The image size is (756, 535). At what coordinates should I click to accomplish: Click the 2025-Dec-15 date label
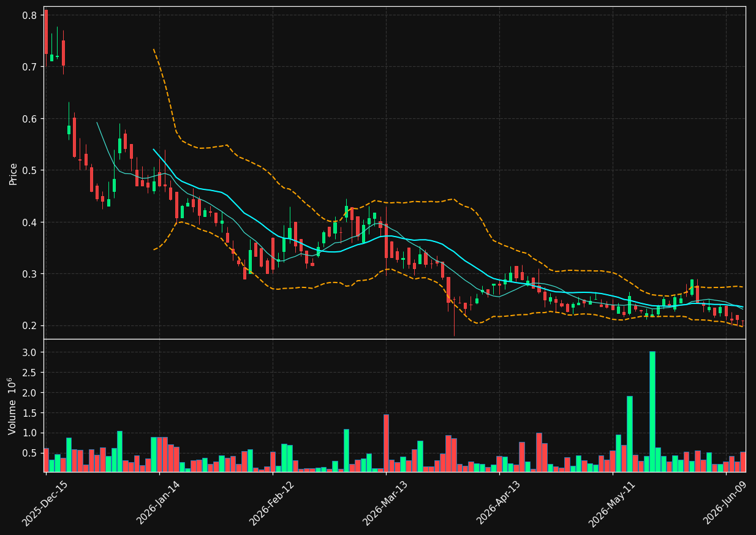click(x=45, y=503)
